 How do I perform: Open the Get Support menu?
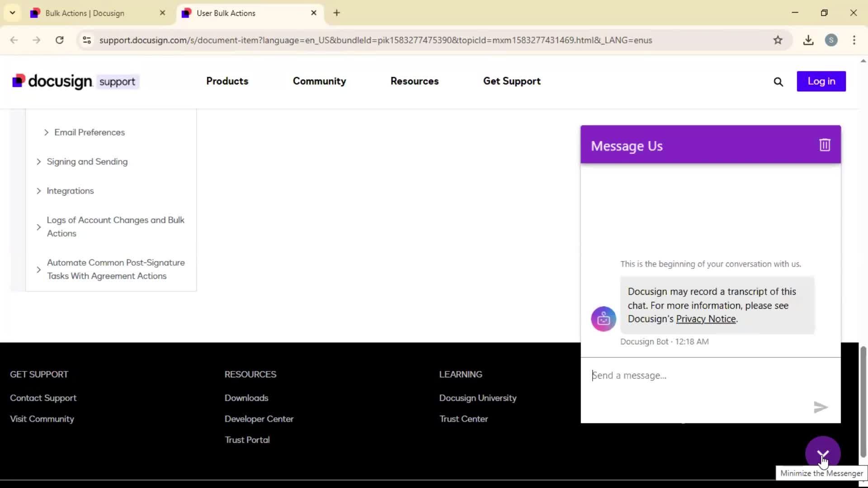[512, 81]
